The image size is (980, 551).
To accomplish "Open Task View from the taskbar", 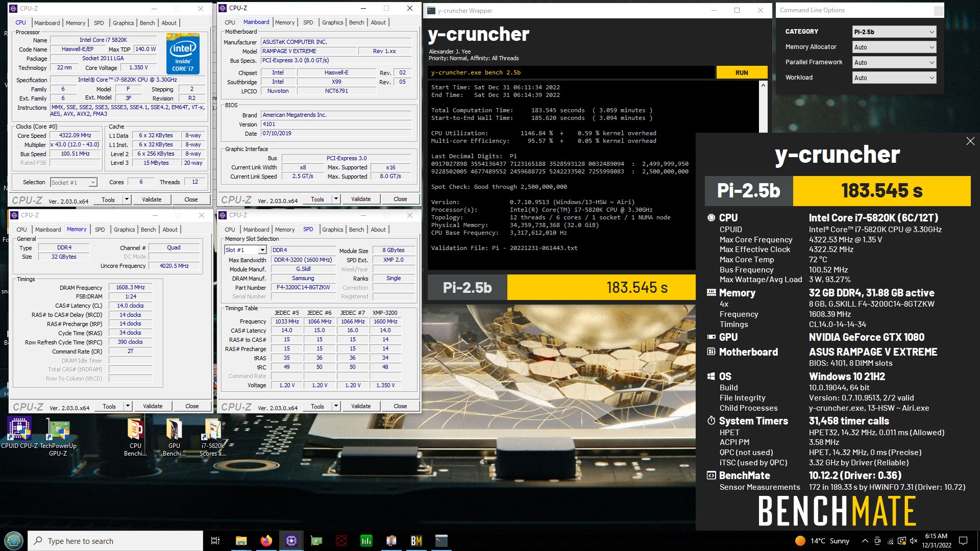I will point(215,541).
